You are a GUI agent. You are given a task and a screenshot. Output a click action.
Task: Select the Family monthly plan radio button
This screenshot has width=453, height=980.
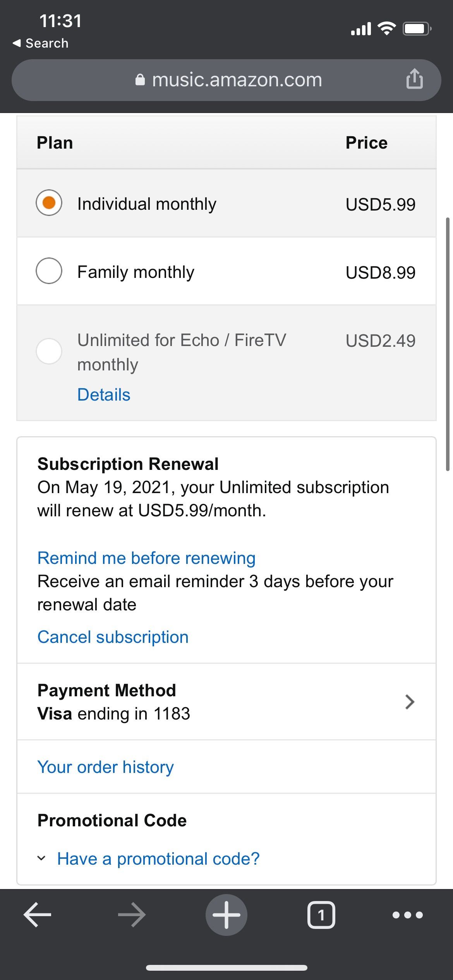pos(49,271)
